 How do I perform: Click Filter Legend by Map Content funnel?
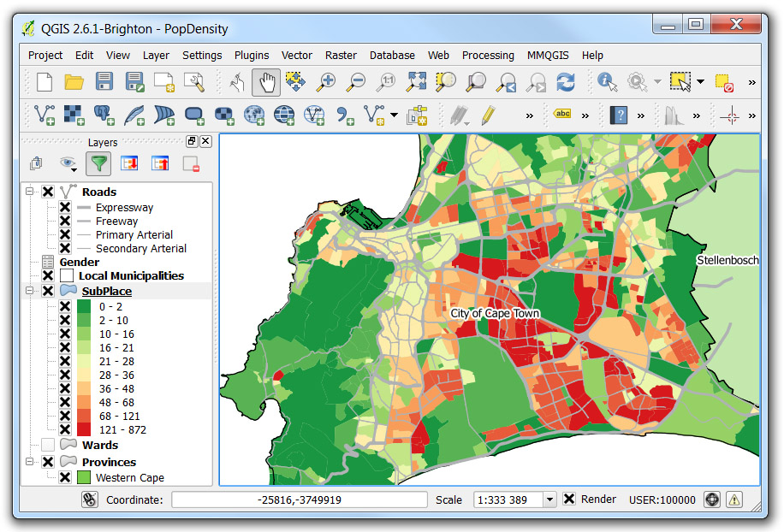(98, 163)
